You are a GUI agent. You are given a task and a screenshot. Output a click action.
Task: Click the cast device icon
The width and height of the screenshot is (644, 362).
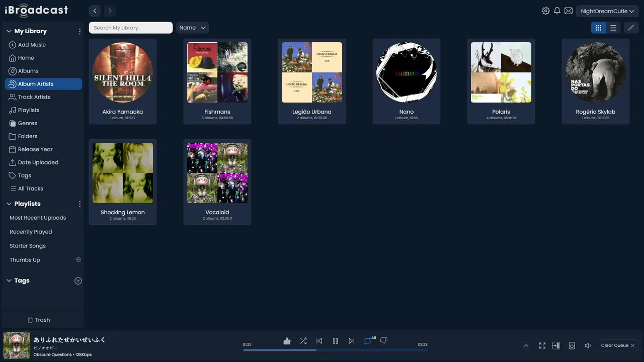point(572,345)
